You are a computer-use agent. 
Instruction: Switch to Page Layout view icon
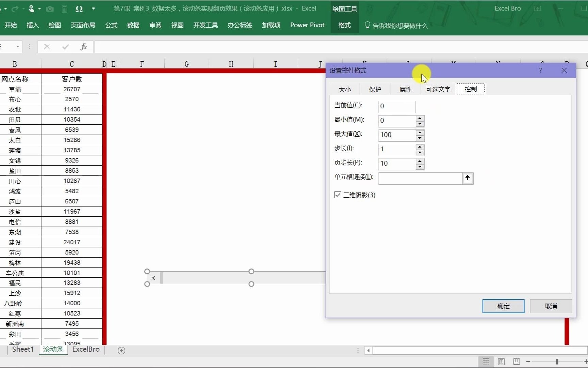pyautogui.click(x=501, y=362)
